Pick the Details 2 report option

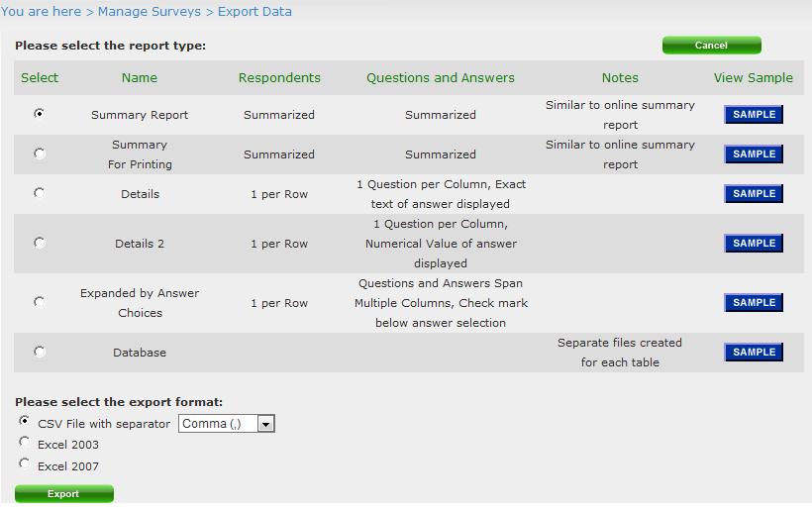point(39,243)
